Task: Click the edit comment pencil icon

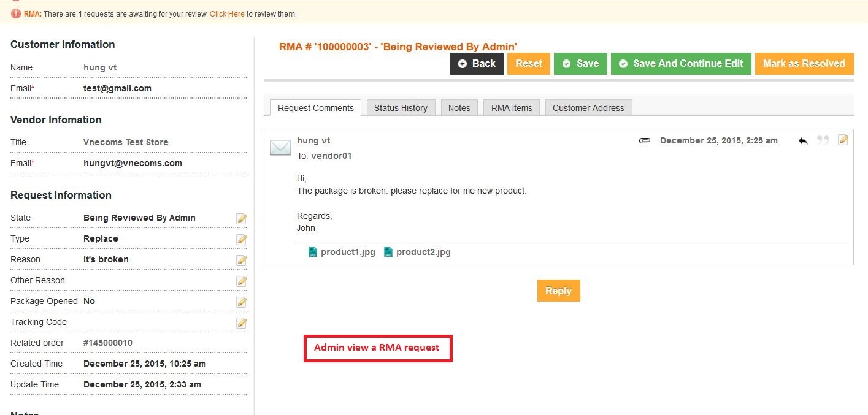Action: [843, 140]
